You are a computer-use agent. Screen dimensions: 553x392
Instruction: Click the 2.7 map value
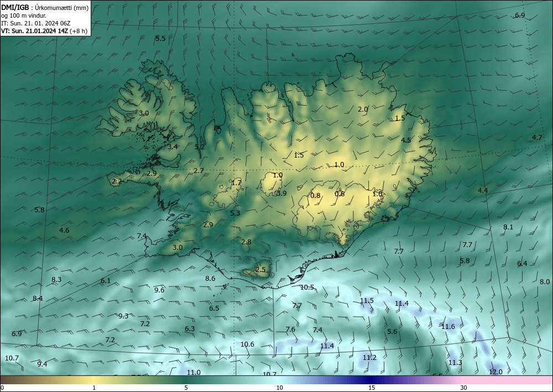coord(199,171)
